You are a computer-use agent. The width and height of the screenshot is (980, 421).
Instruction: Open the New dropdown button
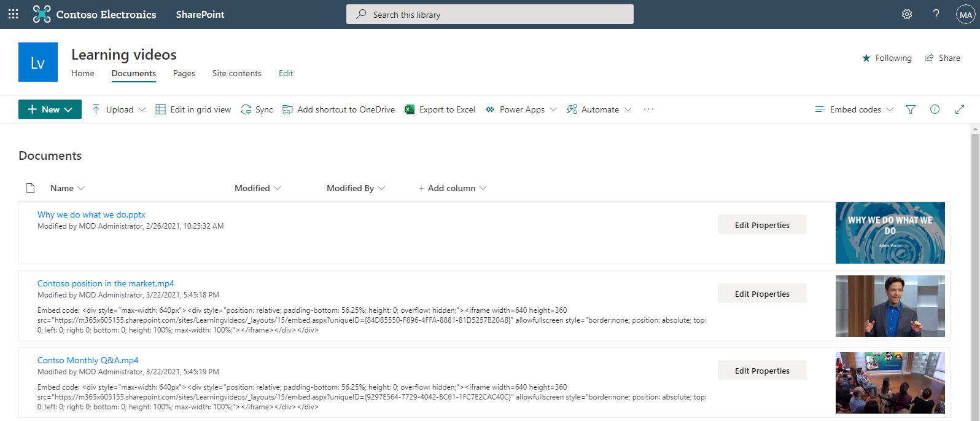(x=50, y=109)
